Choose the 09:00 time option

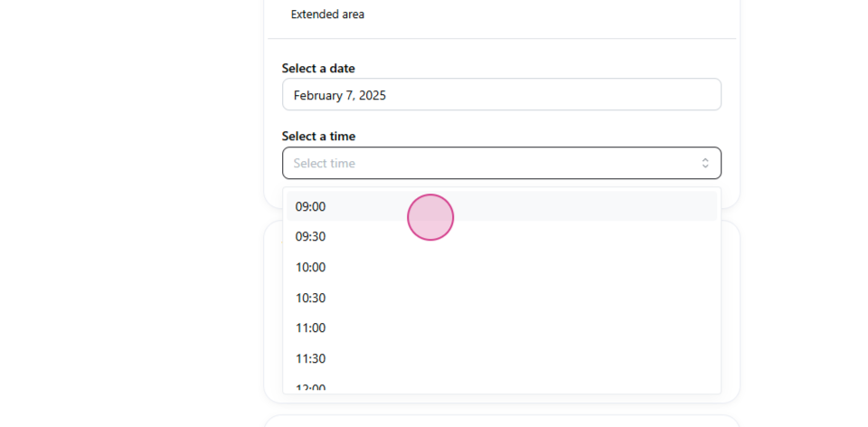click(x=502, y=206)
